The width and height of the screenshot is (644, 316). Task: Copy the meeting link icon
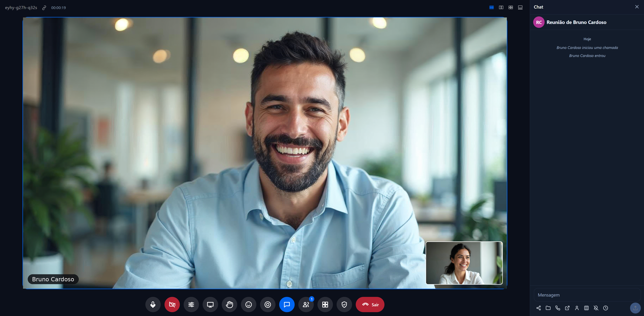click(x=44, y=8)
